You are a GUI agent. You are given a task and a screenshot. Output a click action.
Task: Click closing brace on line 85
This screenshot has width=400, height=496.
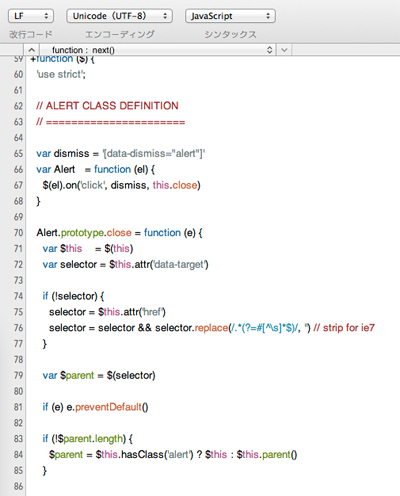tap(45, 470)
